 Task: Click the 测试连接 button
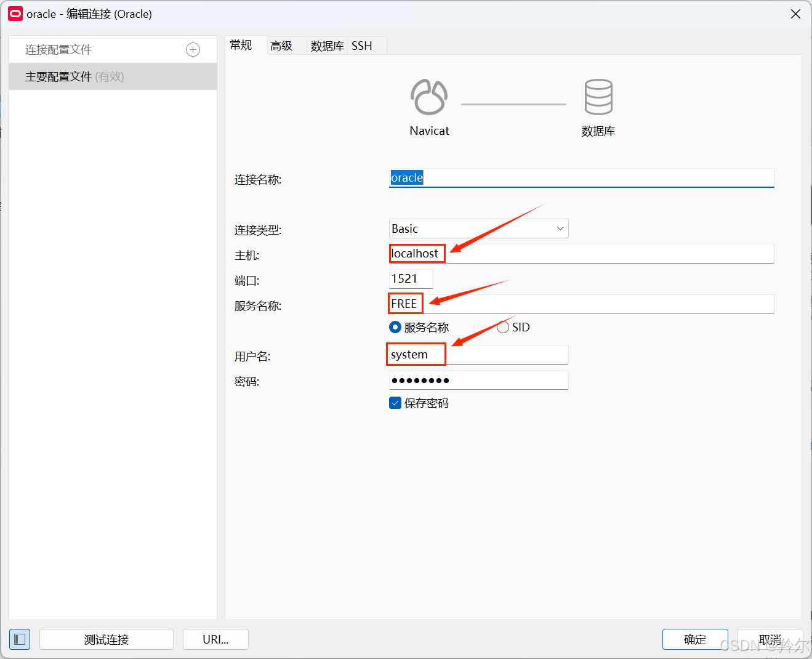107,639
